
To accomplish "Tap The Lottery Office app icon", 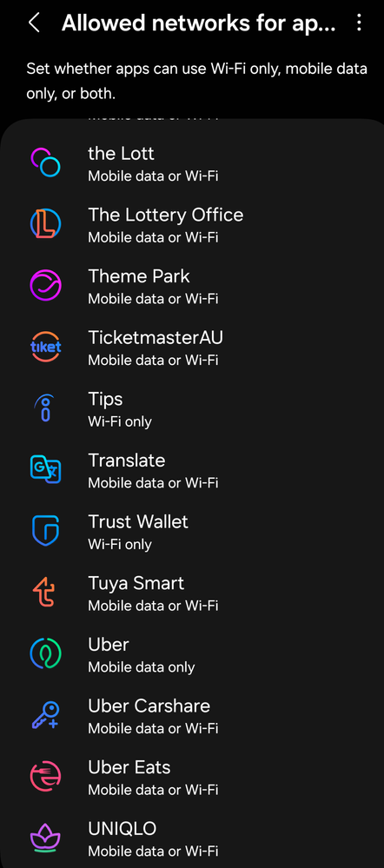I will pos(45,223).
